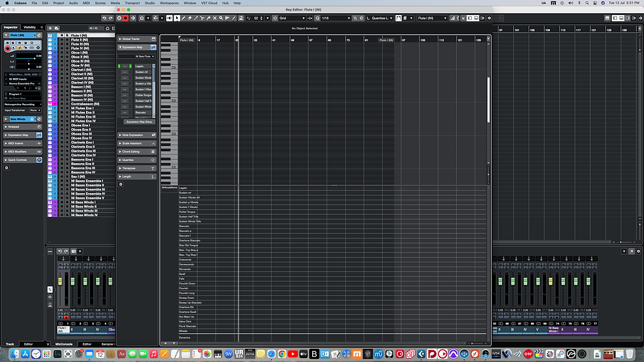Image resolution: width=644 pixels, height=362 pixels.
Task: Click the red record-enable button in Inspector
Action: (7, 49)
